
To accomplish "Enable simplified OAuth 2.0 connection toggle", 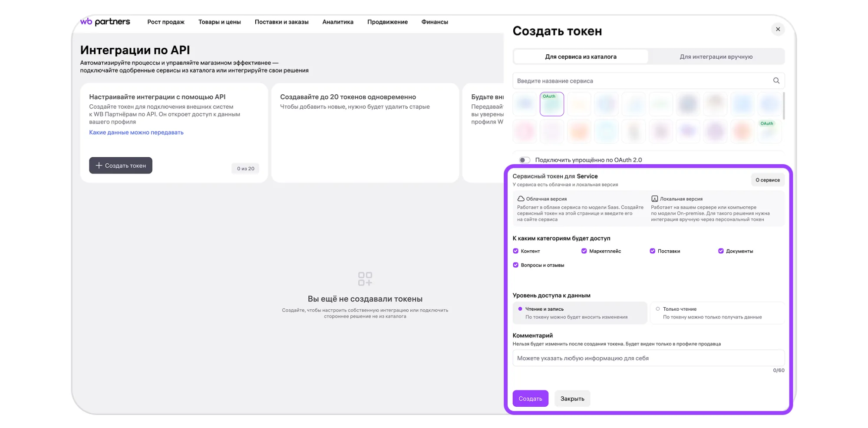I will (x=525, y=160).
